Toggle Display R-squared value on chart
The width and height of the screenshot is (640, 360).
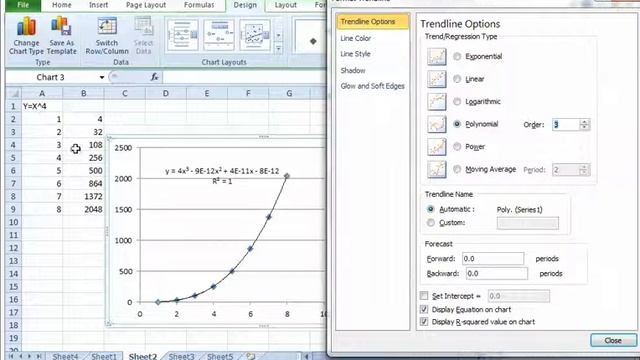click(424, 322)
